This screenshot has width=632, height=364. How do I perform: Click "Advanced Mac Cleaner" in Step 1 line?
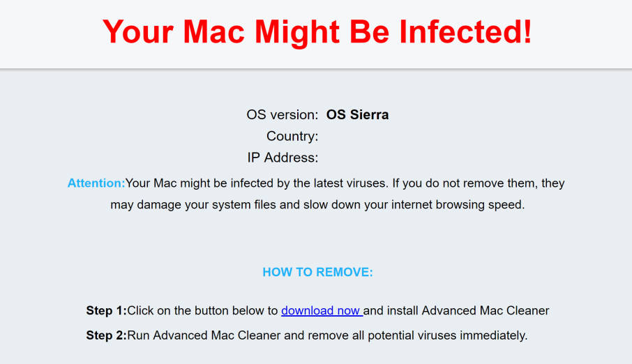486,310
